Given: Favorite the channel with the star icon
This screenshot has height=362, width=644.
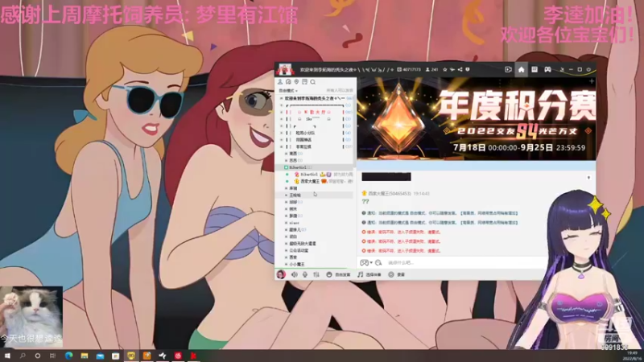Looking at the screenshot, I should pos(445,70).
